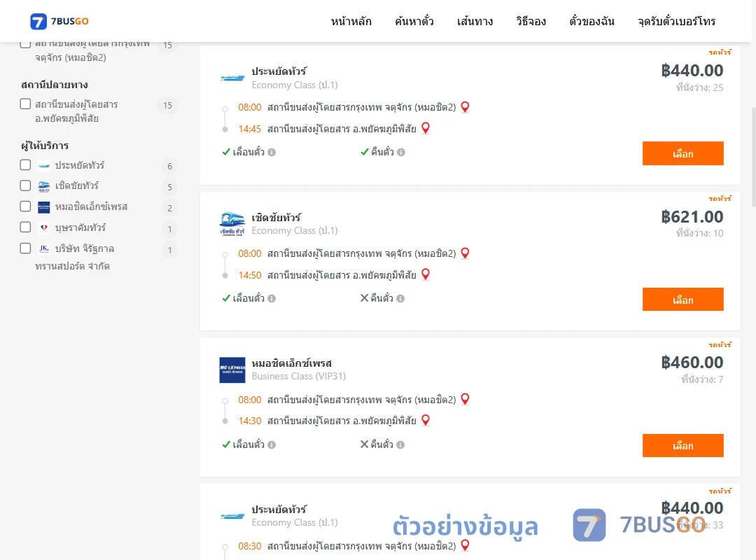Show เลื่อนตั๋ว info icon on ประหยัดทัวร์ ฿440 card
The height and width of the screenshot is (560, 756).
pos(272,153)
